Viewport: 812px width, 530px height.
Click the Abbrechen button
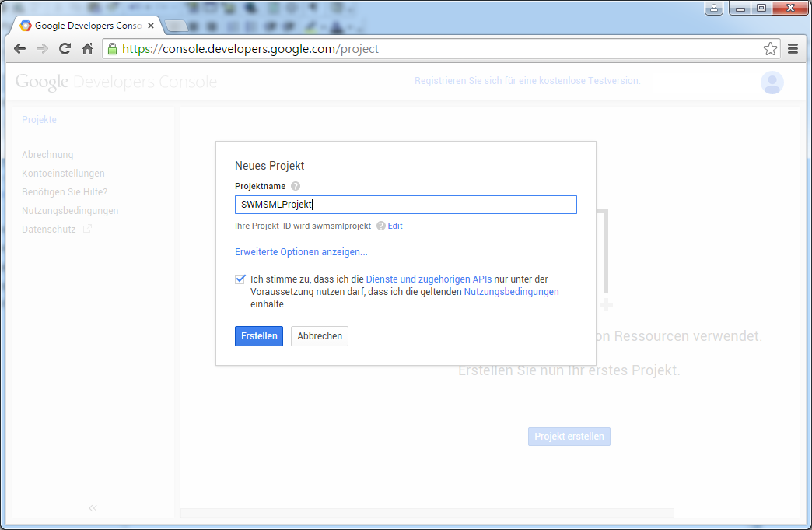tap(319, 336)
